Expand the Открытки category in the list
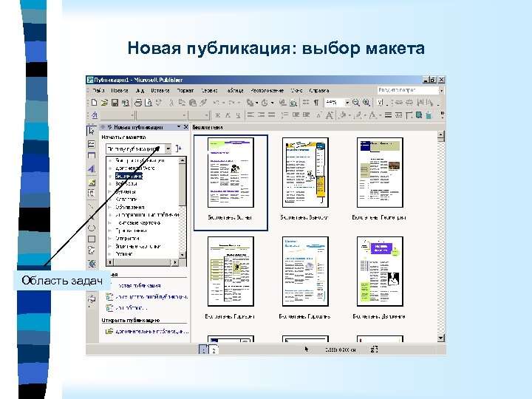This screenshot has width=532, height=399. click(110, 239)
